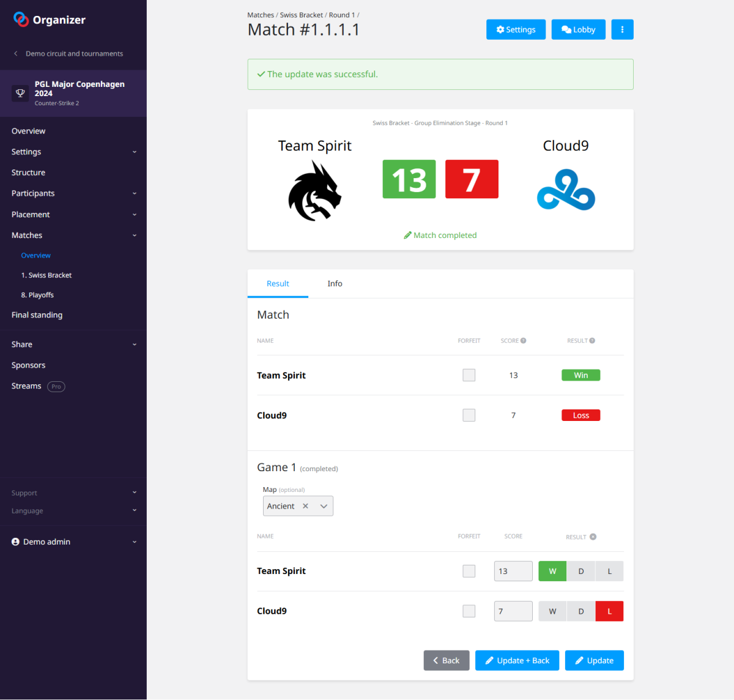Viewport: 734px width, 700px height.
Task: Open the three-dot actions menu
Action: pyautogui.click(x=622, y=29)
